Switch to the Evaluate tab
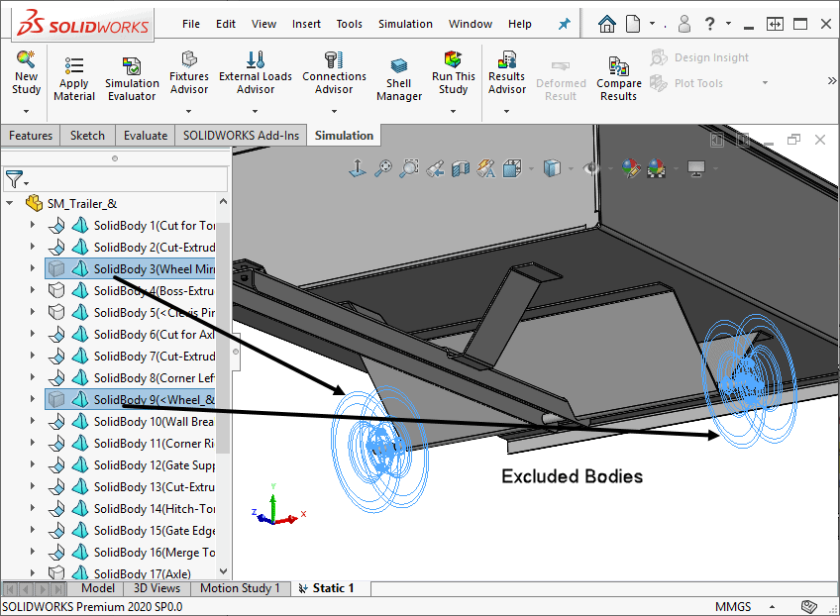The image size is (840, 616). click(x=146, y=136)
